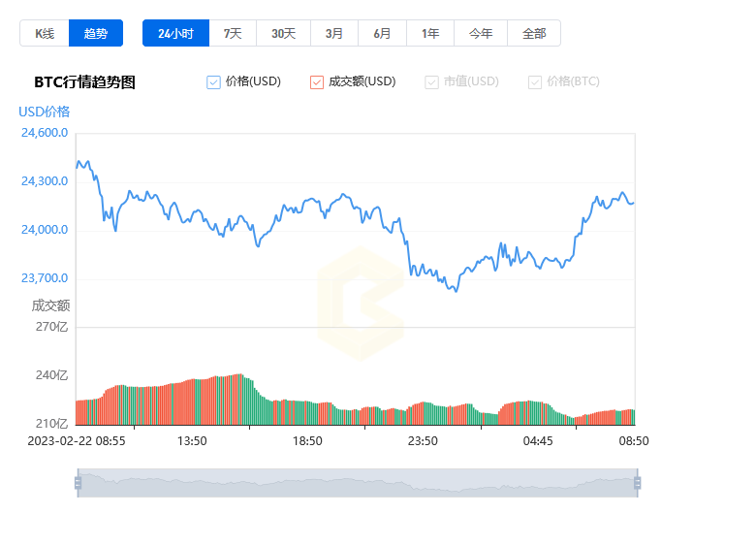Click the left handle of range slider
This screenshot has height=546, width=756.
pos(78,482)
